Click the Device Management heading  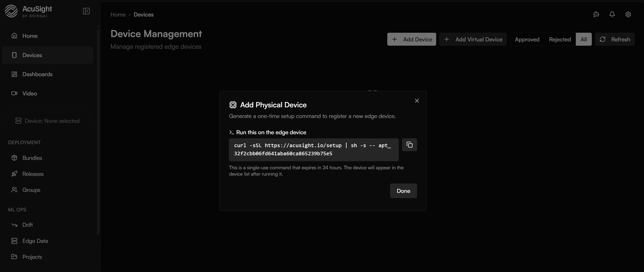156,34
